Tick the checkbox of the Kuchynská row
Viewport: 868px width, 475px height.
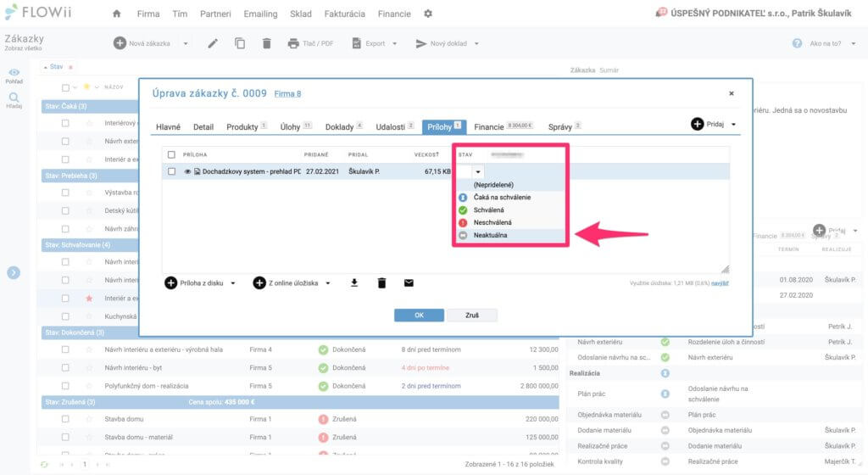click(x=65, y=316)
